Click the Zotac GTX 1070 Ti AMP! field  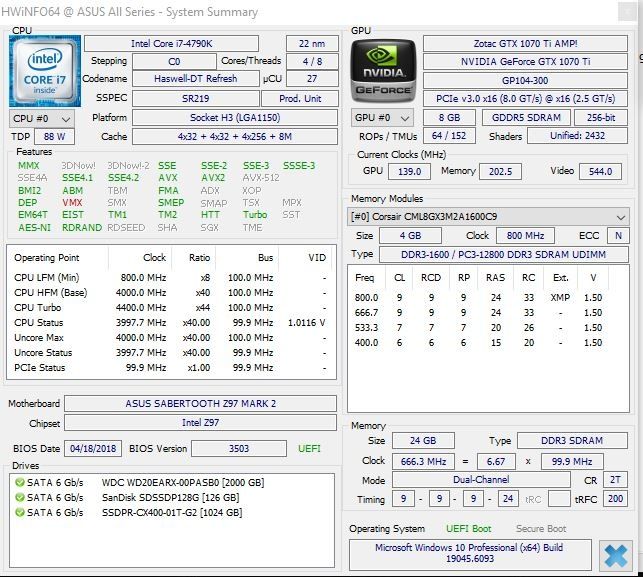click(x=525, y=43)
